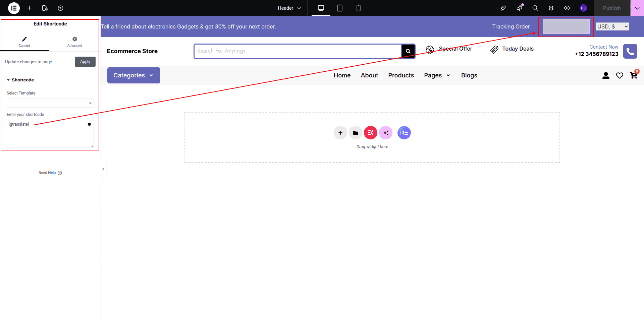The height and width of the screenshot is (322, 644).
Task: Open the Select Template dropdown
Action: coord(50,103)
